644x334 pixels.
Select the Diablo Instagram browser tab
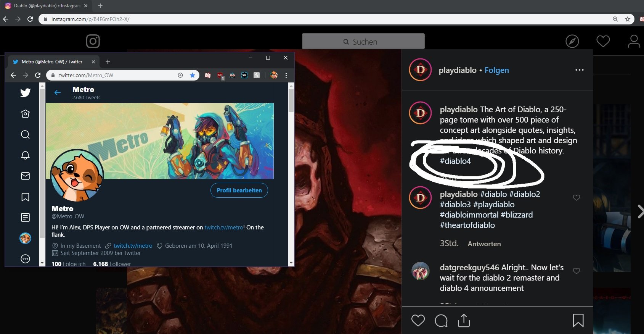click(x=47, y=6)
